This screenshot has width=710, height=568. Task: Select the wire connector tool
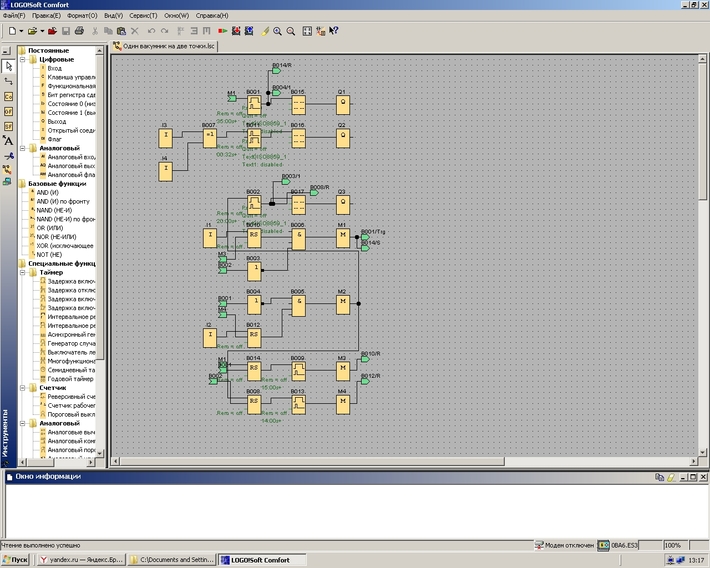pyautogui.click(x=8, y=81)
